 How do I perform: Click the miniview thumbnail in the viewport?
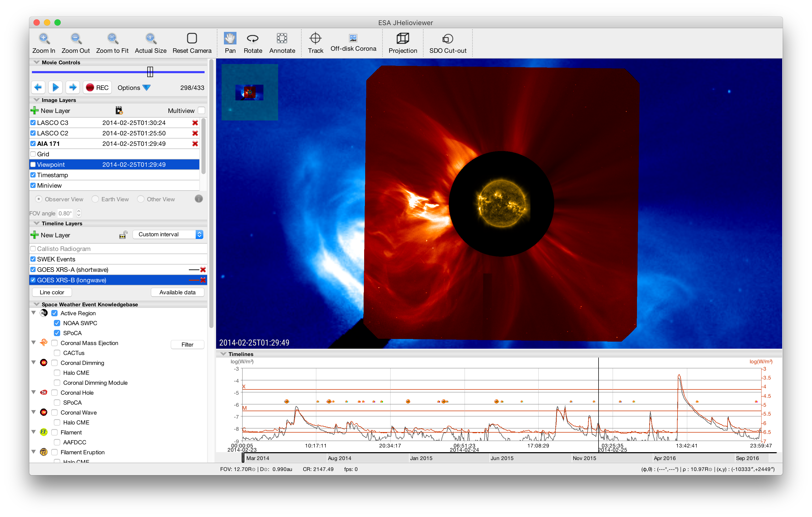pos(250,92)
